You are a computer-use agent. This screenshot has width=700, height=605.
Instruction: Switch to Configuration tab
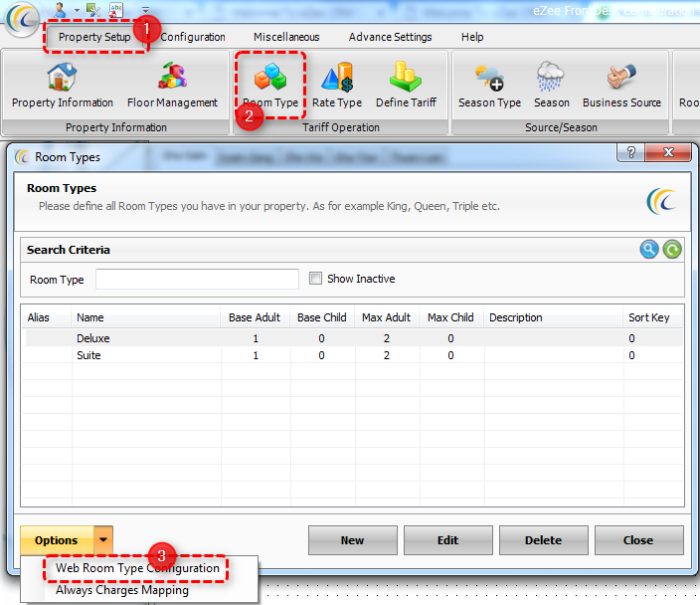[193, 37]
